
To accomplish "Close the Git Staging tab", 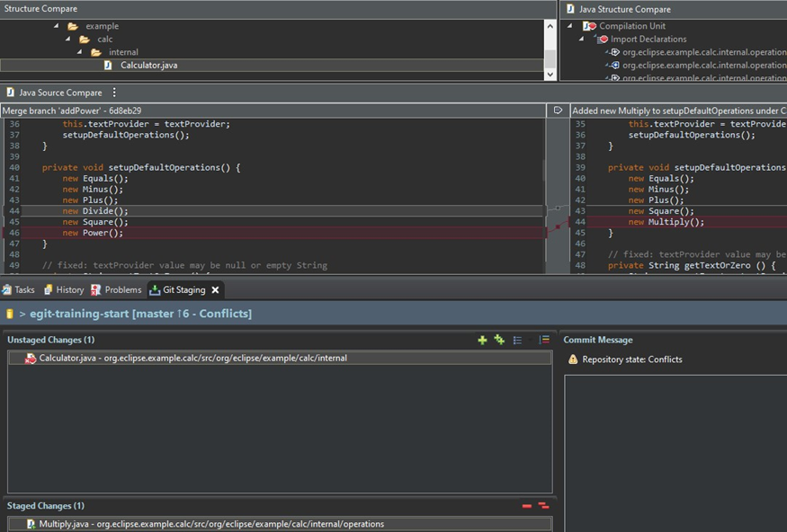I will pos(213,289).
